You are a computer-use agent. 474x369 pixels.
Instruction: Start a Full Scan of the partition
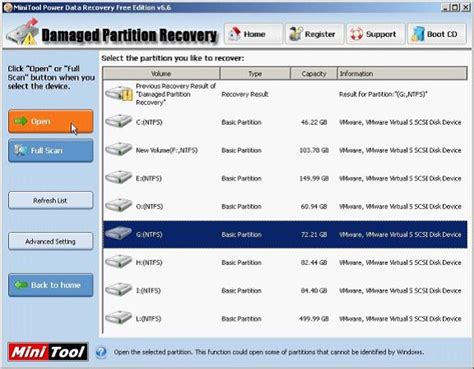[x=51, y=151]
